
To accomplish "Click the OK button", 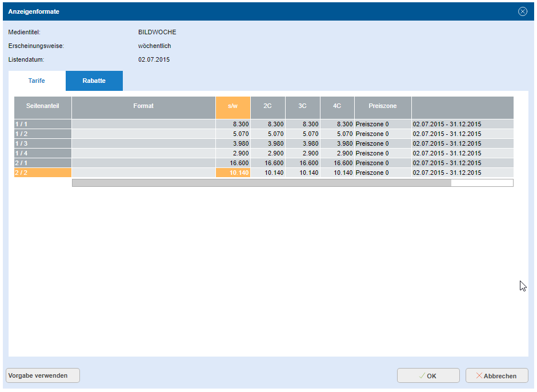I will (428, 375).
